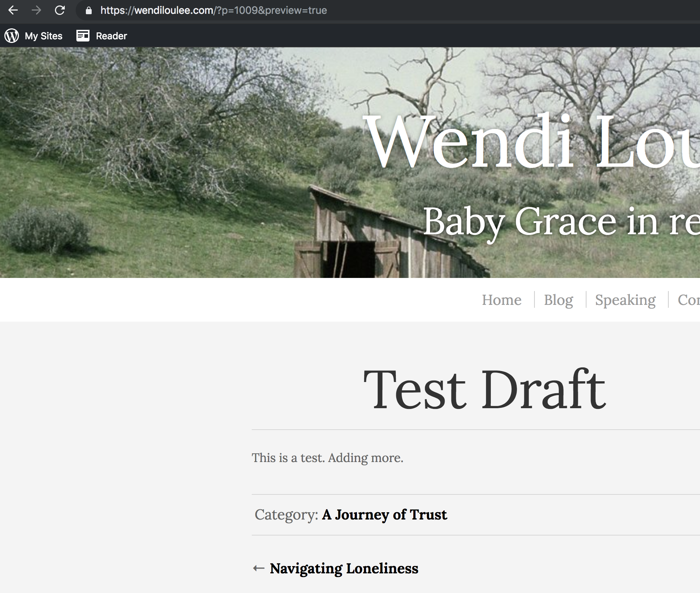Click the WordPress logo icon

[12, 36]
